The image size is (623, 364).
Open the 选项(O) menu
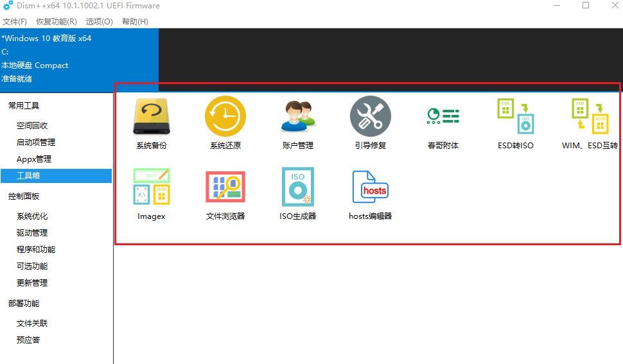pyautogui.click(x=100, y=21)
